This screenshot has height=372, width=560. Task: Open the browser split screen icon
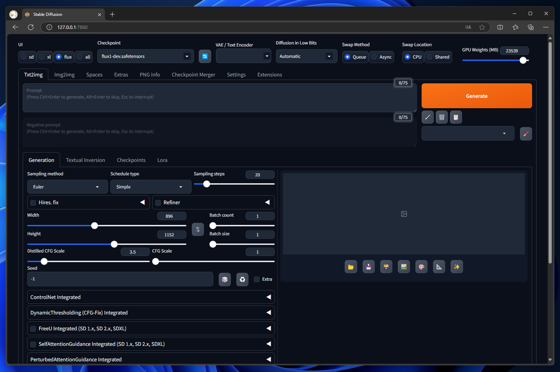coord(500,27)
